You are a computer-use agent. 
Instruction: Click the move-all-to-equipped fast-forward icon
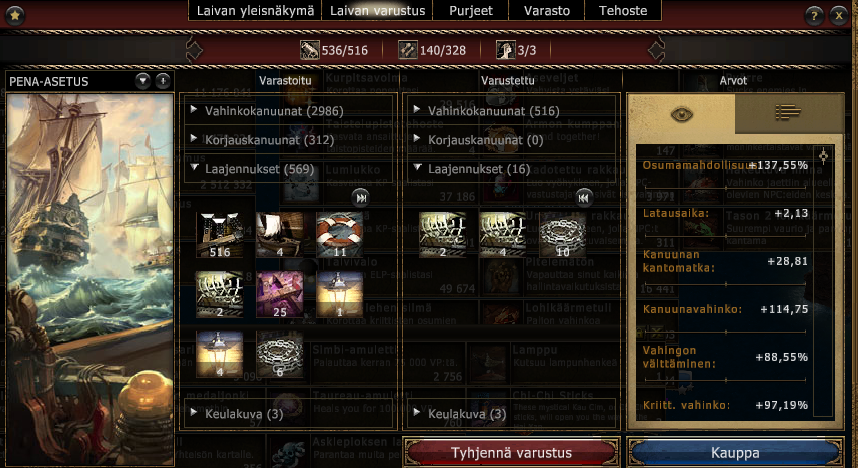point(361,198)
